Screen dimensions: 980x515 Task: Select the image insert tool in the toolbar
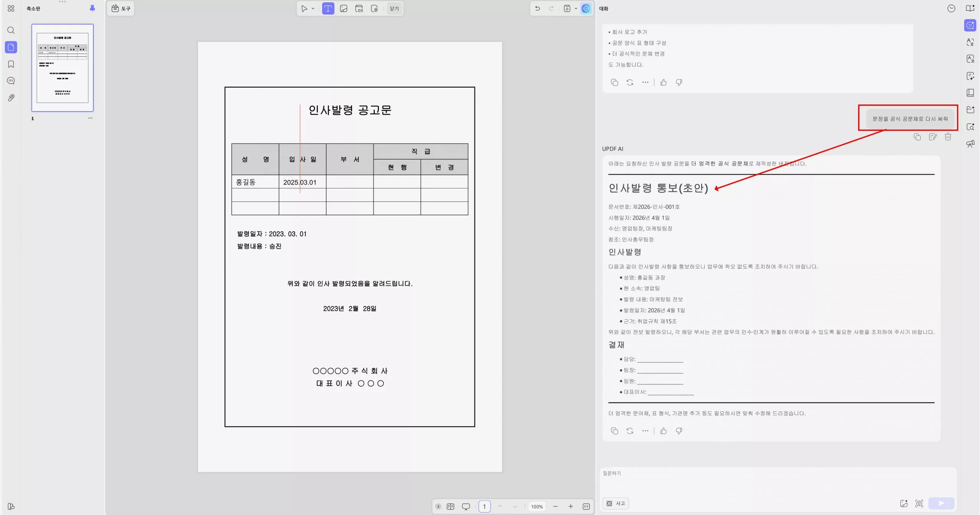(343, 8)
